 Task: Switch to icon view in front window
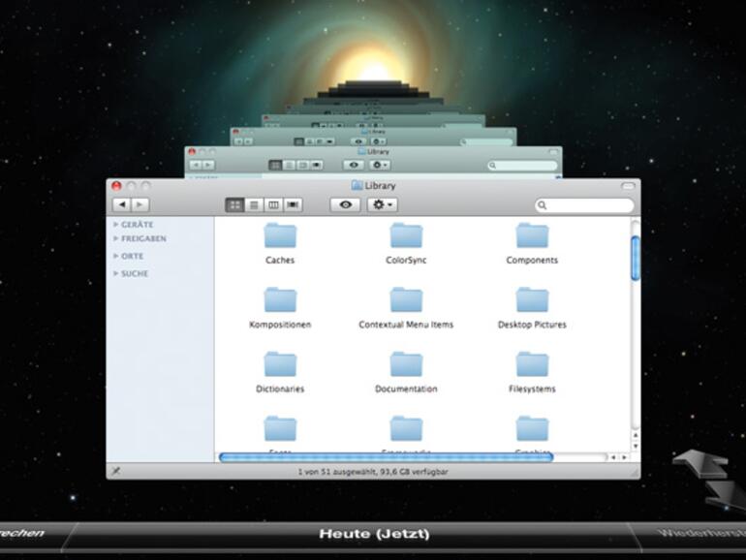[x=234, y=205]
